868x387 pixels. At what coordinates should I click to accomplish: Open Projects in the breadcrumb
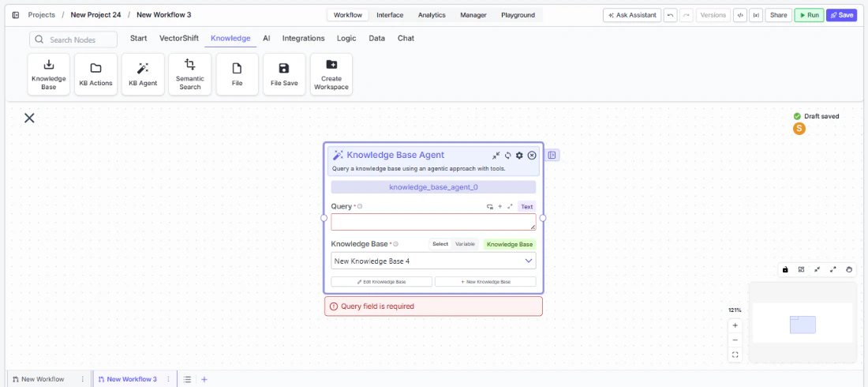42,15
